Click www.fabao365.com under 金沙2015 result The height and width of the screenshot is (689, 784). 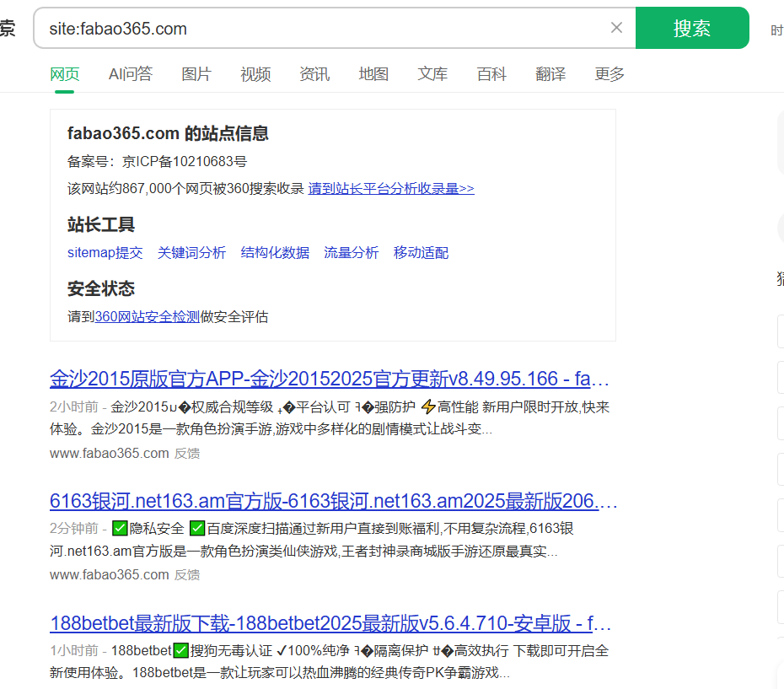tap(110, 454)
